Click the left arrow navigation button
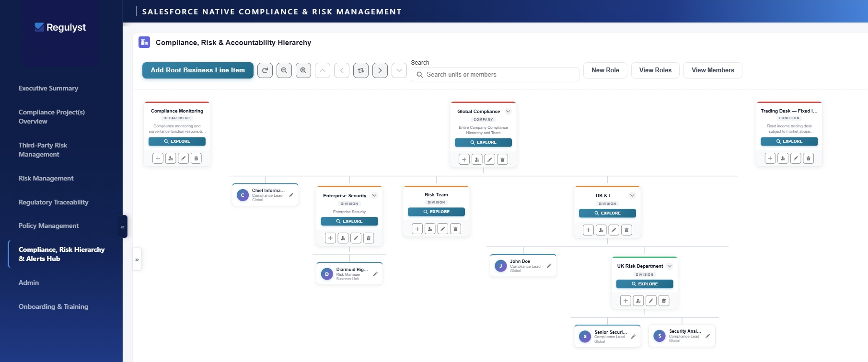This screenshot has width=868, height=362. coord(342,70)
